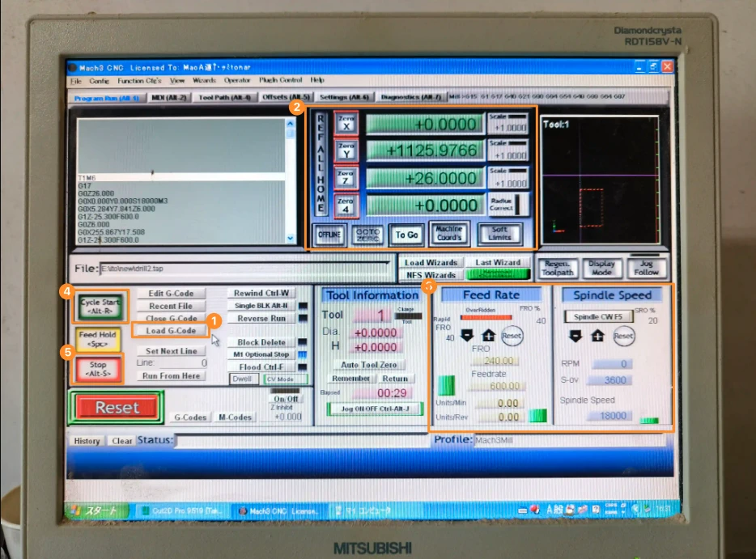Viewport: 756px width, 559px height.
Task: Open the File menu
Action: [x=76, y=81]
